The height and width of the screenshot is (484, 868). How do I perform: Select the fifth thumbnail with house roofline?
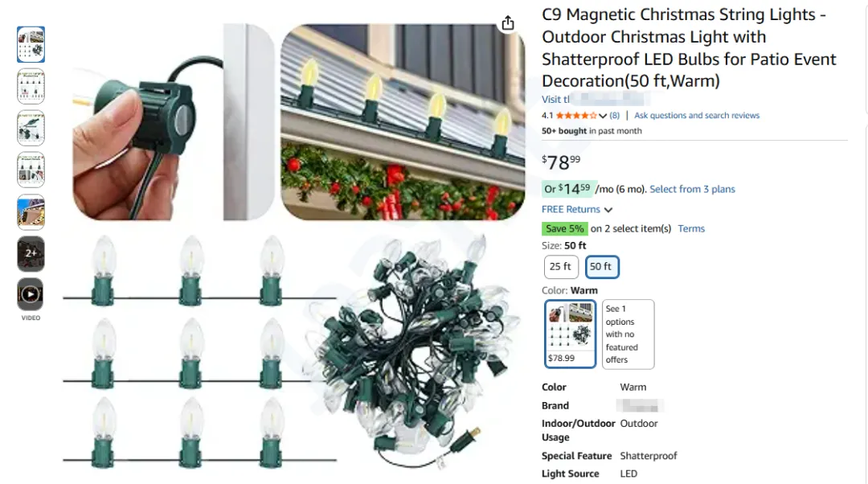tap(31, 212)
